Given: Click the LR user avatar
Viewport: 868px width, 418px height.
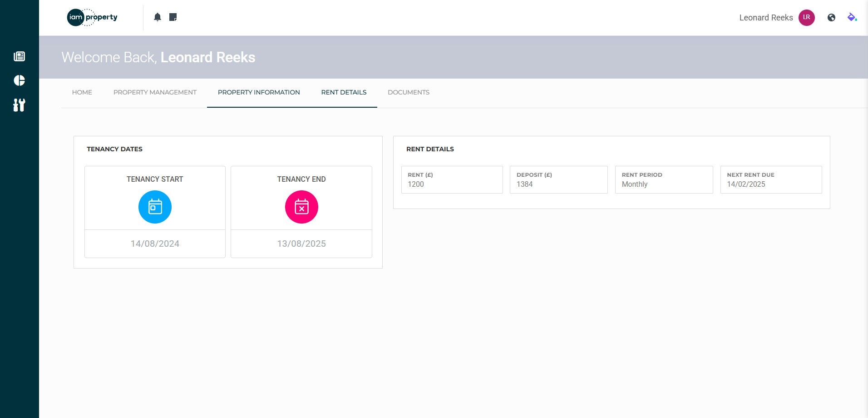Looking at the screenshot, I should [x=807, y=17].
